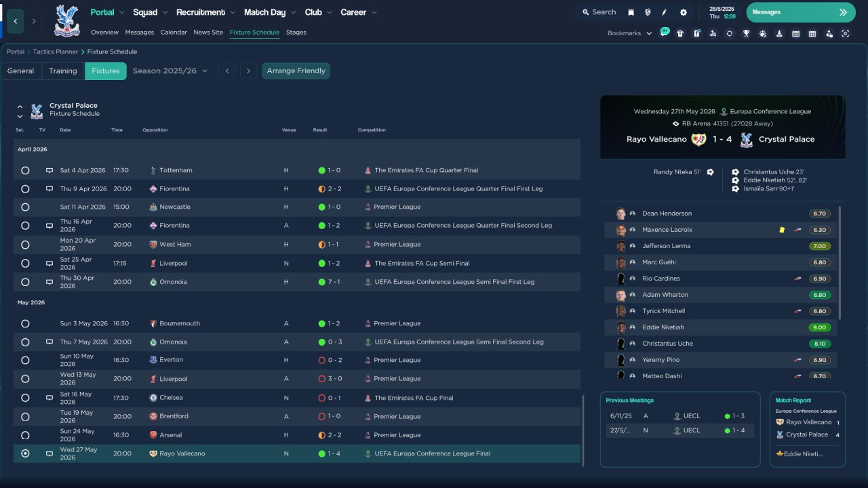Screen dimensions: 868x488
Task: Open the bookmark icon beside Search
Action: (631, 12)
